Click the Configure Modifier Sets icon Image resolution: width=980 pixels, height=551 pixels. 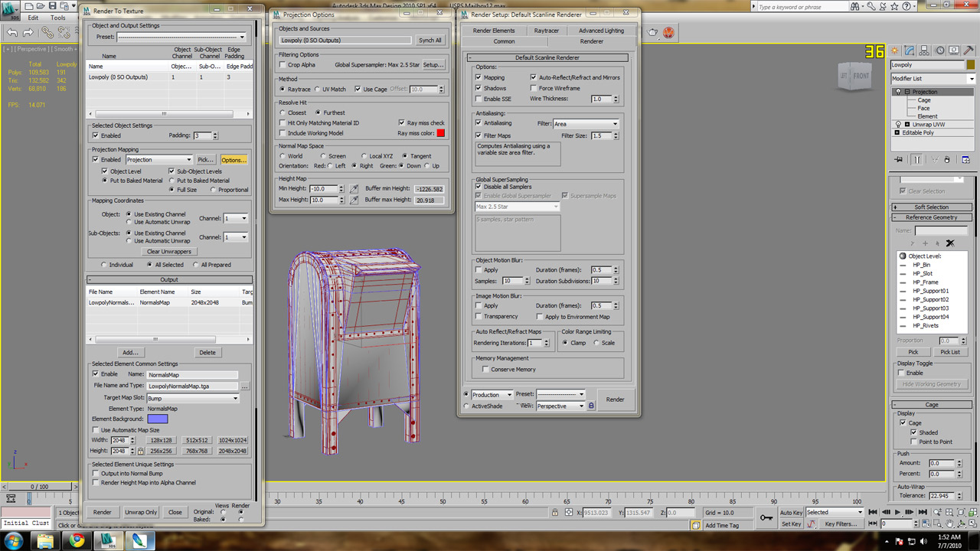pos(967,159)
